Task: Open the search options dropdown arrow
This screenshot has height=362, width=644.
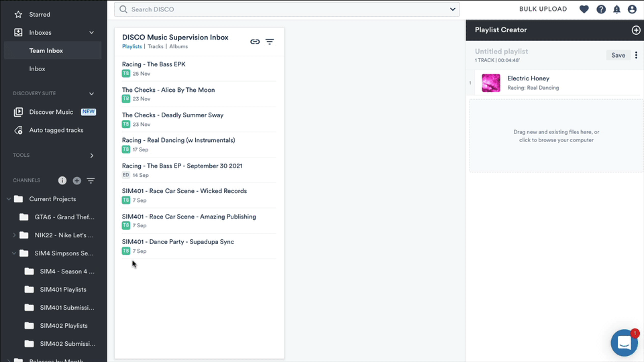Action: coord(453,9)
